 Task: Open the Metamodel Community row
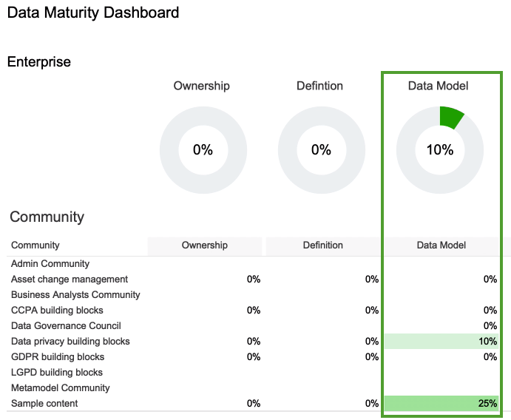60,388
